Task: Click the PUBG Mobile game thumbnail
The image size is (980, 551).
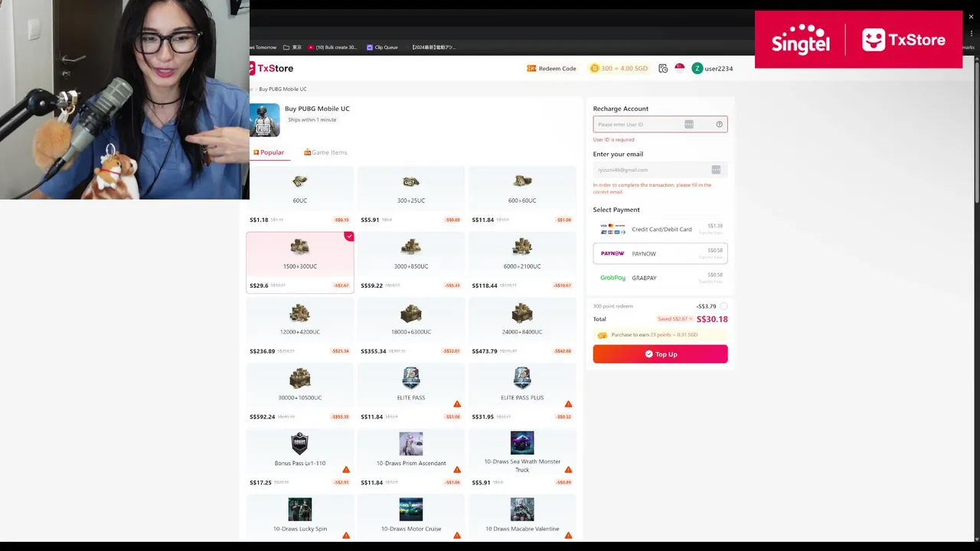Action: click(x=265, y=120)
